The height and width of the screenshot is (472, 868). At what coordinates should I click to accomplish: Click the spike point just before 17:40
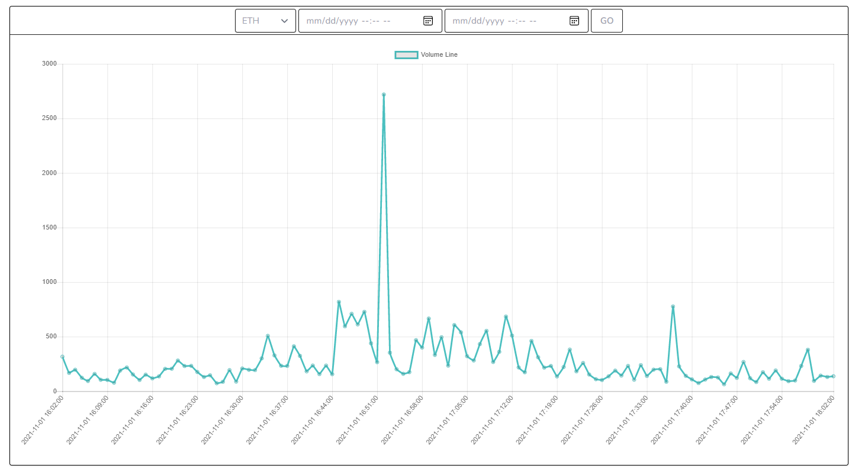673,306
